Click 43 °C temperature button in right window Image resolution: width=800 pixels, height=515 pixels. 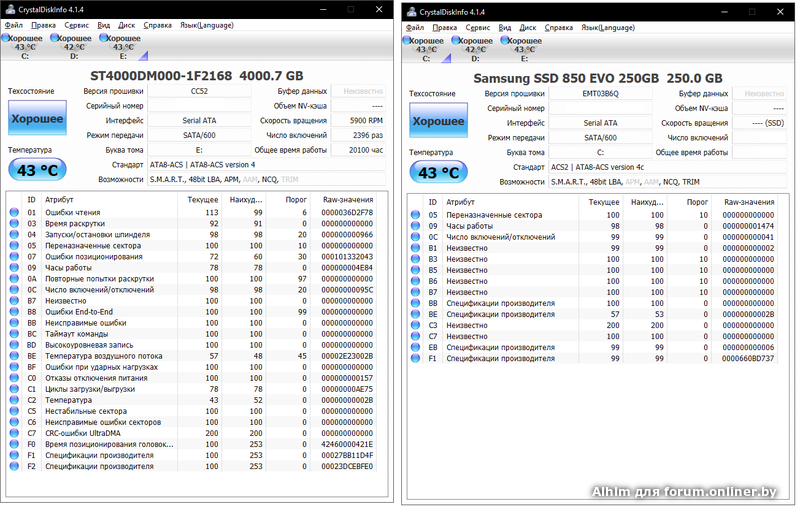tap(438, 173)
